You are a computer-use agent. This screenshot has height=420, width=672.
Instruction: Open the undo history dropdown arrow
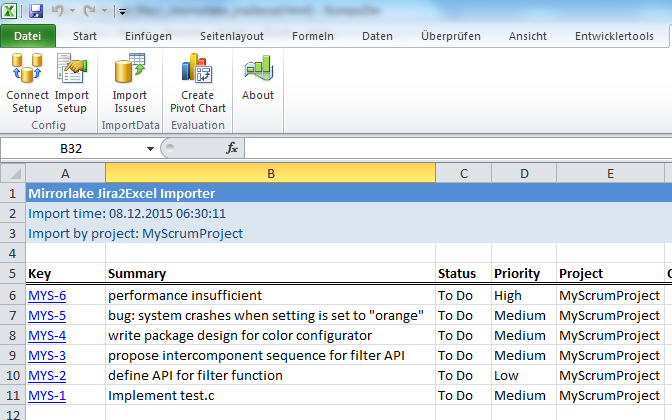click(x=72, y=11)
